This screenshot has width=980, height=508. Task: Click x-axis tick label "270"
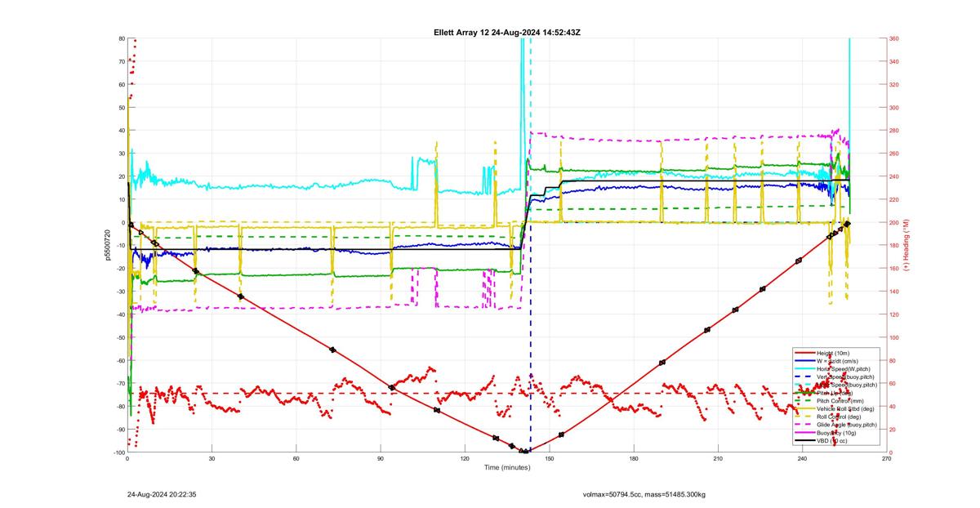click(x=887, y=459)
